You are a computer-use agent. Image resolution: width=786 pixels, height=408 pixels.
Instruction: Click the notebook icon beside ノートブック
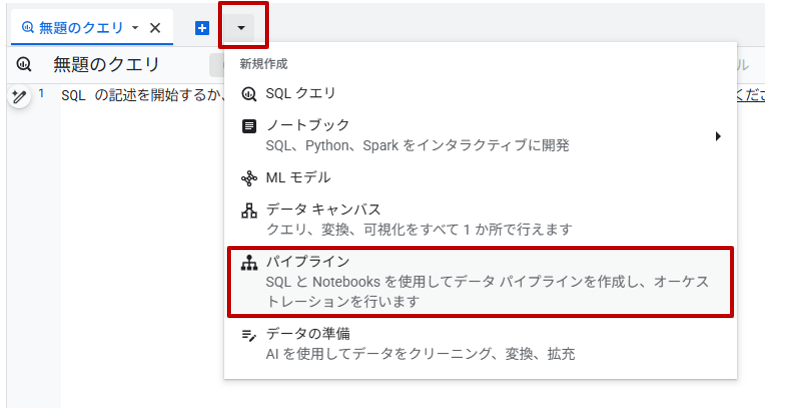click(x=249, y=126)
